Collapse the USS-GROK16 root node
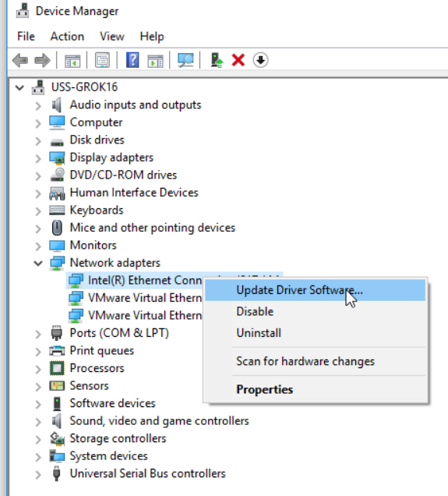 coord(20,87)
